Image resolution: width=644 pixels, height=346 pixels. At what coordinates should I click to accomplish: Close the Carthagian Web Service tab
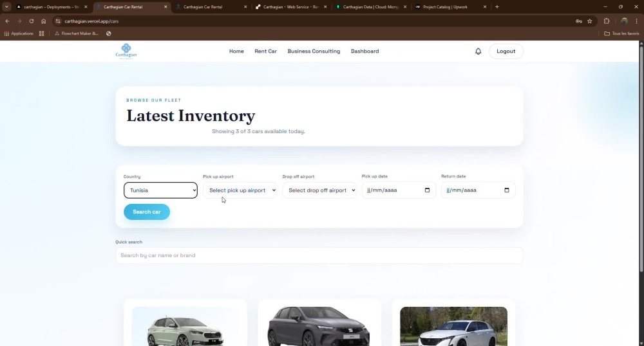coord(325,7)
